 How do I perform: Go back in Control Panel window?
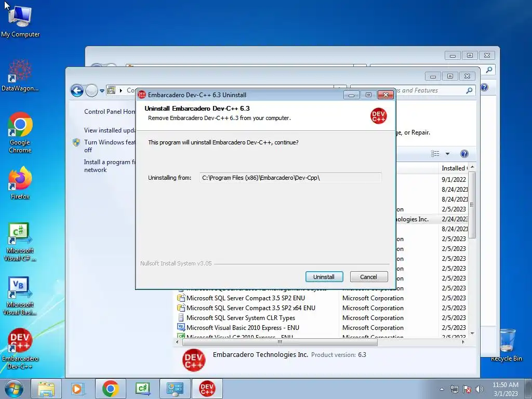[x=77, y=90]
